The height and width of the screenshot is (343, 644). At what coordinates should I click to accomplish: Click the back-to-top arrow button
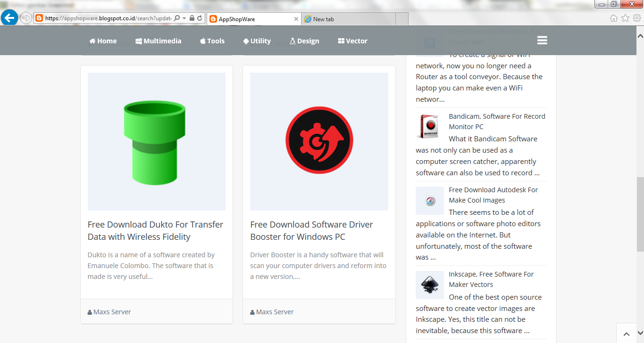627,334
